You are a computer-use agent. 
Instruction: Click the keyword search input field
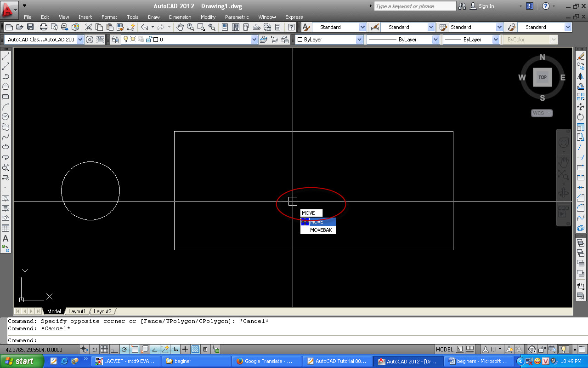tap(415, 6)
